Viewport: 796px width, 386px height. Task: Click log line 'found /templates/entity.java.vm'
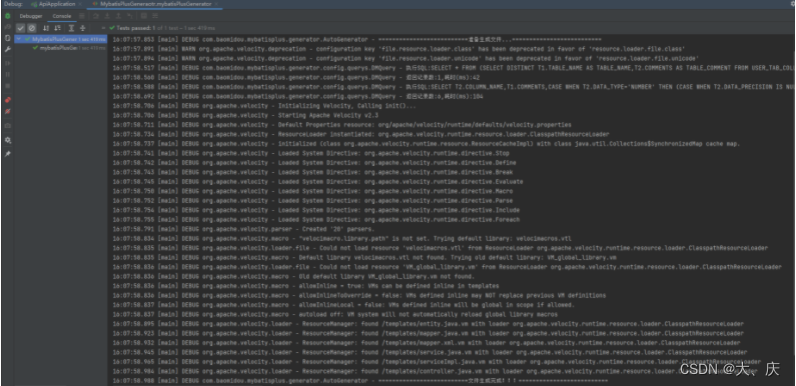[428, 324]
